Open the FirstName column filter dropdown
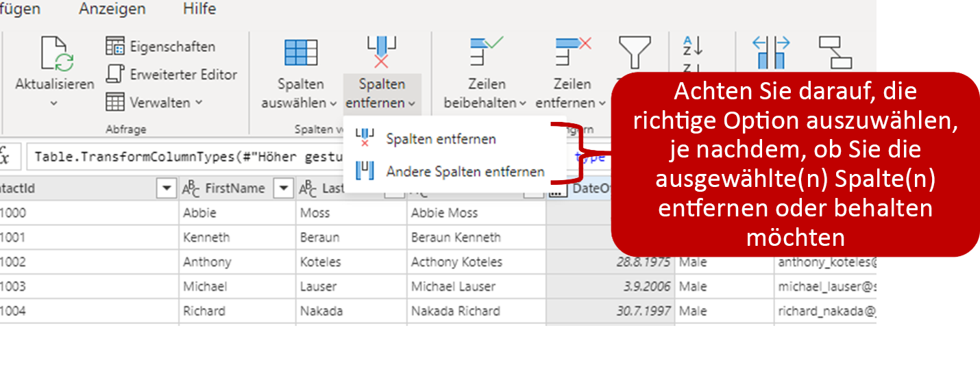980x365 pixels. pos(283,188)
